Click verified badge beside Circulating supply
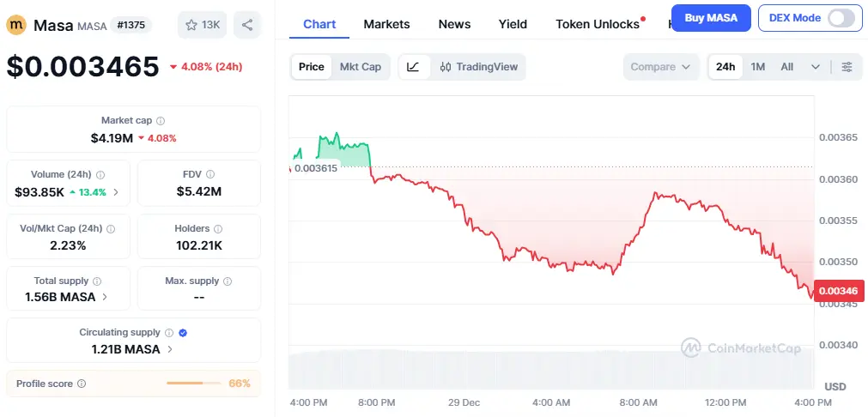This screenshot has height=417, width=868. 183,333
